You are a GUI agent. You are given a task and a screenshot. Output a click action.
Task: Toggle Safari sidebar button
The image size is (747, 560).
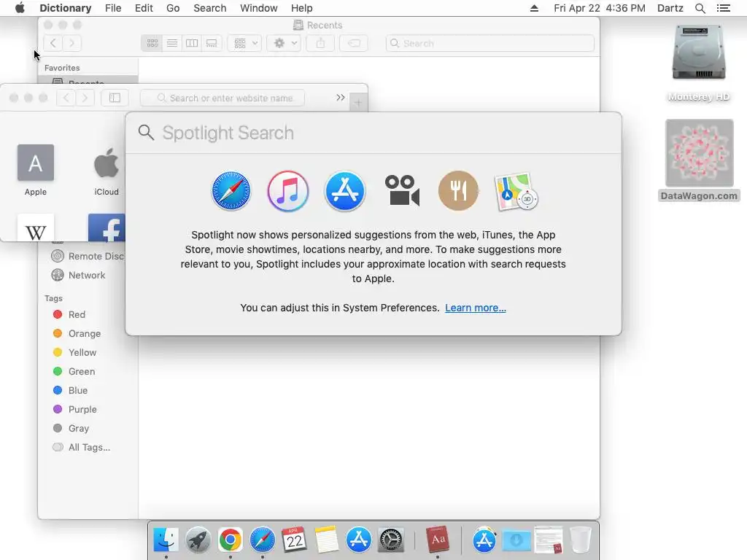click(115, 98)
